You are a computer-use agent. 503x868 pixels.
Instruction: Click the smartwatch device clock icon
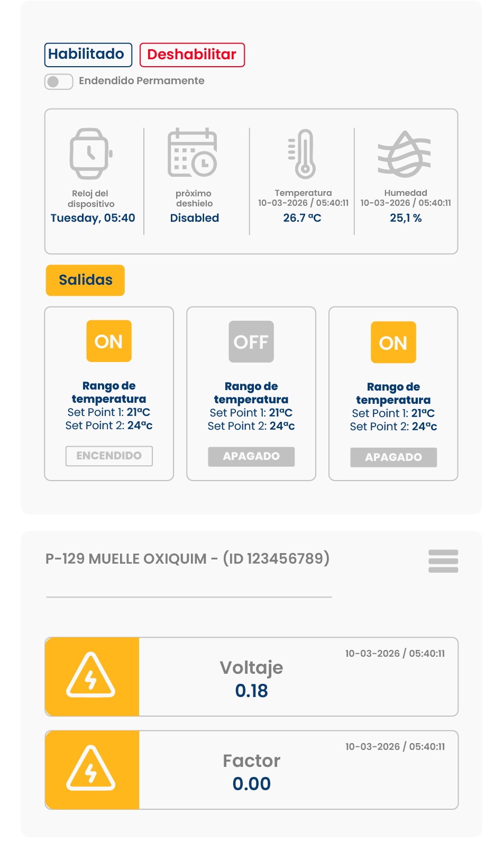click(x=90, y=153)
